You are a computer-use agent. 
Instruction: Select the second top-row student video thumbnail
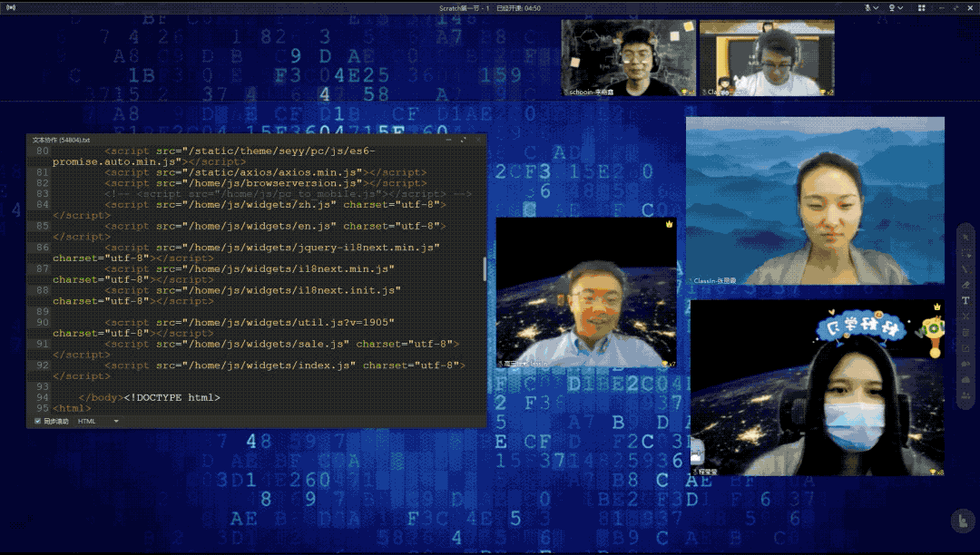tap(767, 57)
